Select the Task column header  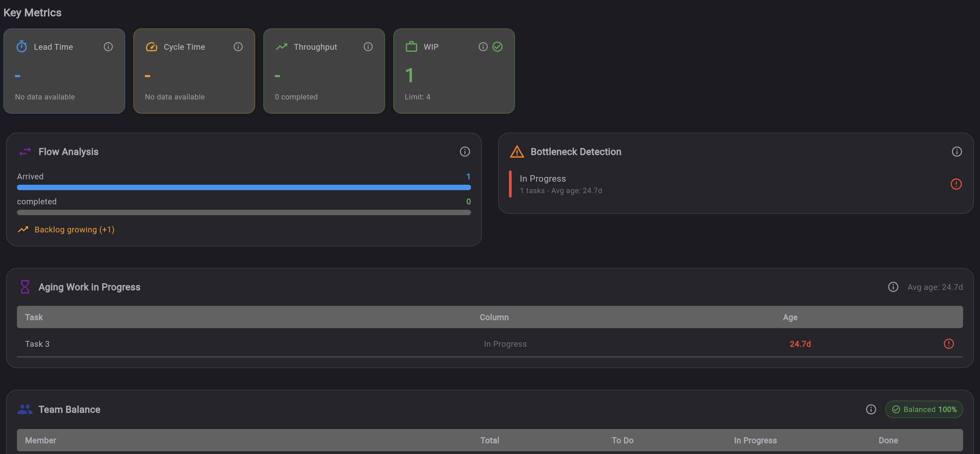pyautogui.click(x=34, y=317)
